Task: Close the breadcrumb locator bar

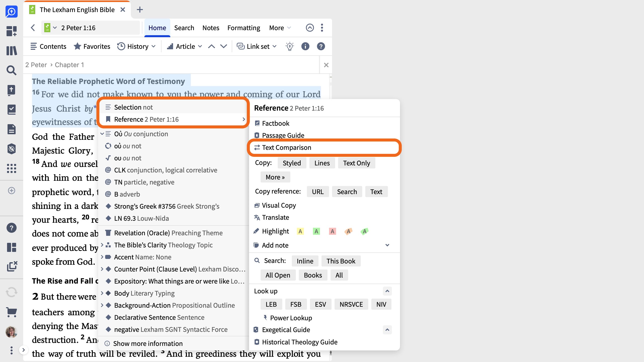Action: tap(326, 65)
